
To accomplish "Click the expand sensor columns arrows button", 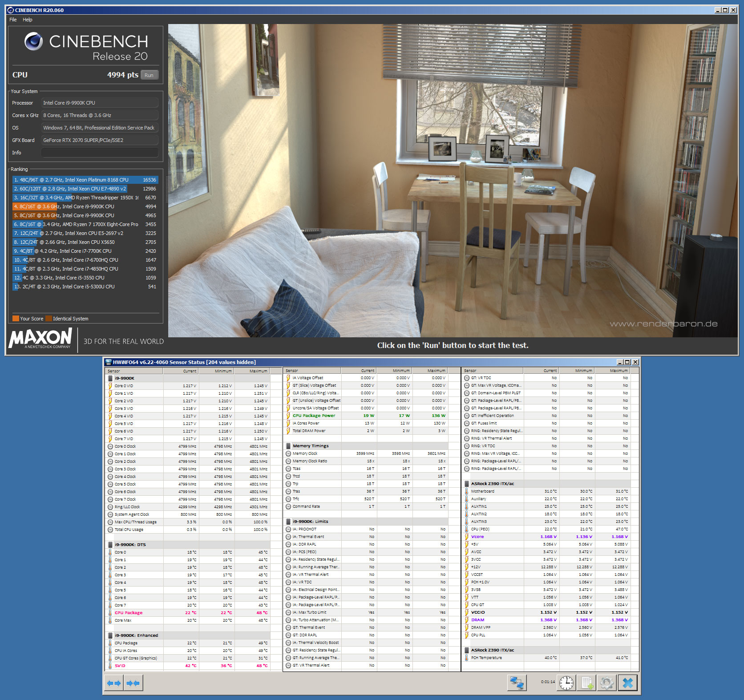I will pyautogui.click(x=114, y=683).
